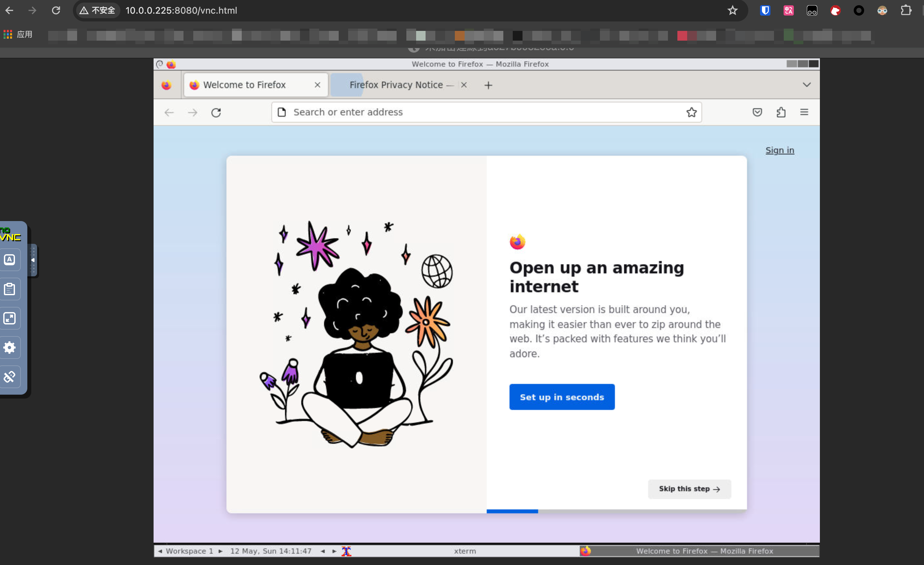
Task: Expand the list all tabs chevron
Action: 807,85
